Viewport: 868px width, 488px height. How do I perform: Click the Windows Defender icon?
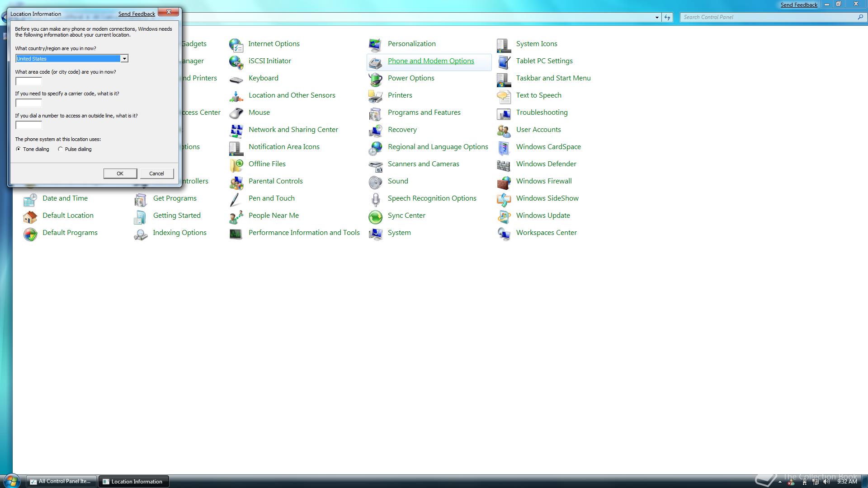(x=504, y=165)
